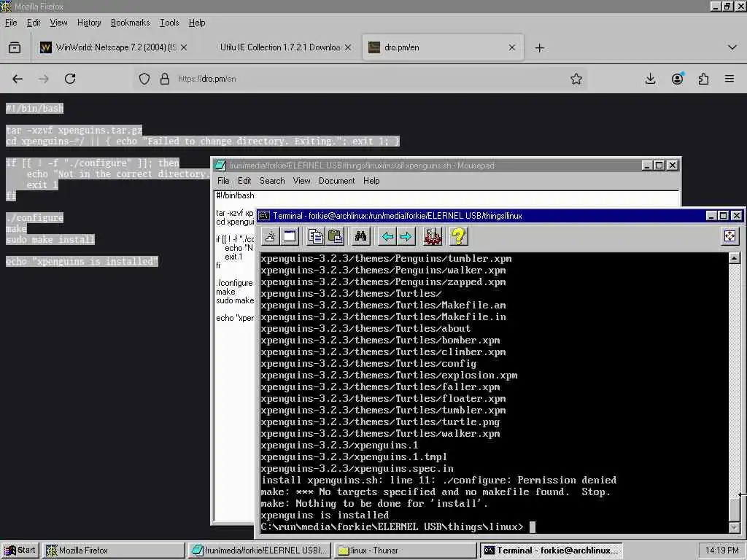
Task: Switch to Utilu IE Collection tab
Action: (280, 47)
